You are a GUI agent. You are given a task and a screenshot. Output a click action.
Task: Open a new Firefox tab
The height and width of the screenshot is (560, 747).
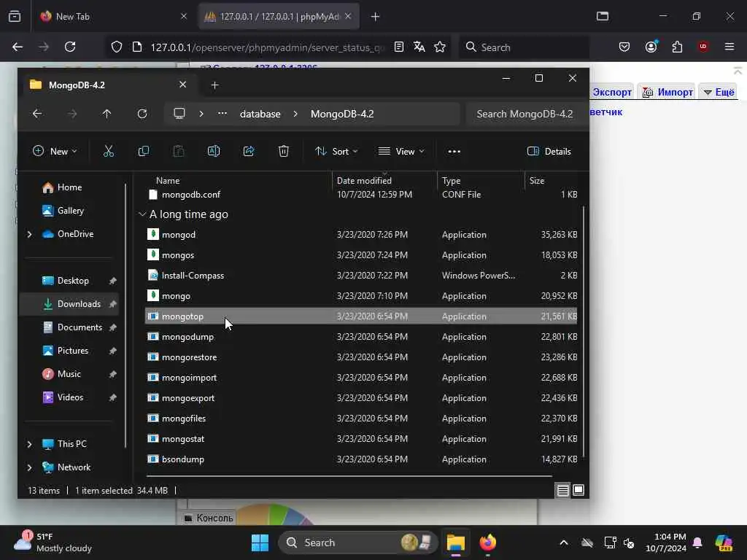click(376, 16)
